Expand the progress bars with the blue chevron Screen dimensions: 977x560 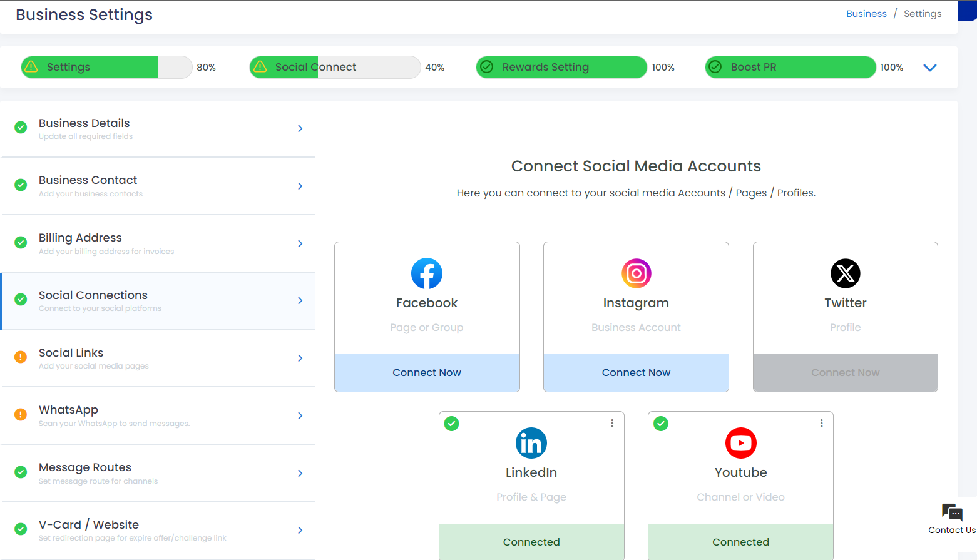(930, 68)
